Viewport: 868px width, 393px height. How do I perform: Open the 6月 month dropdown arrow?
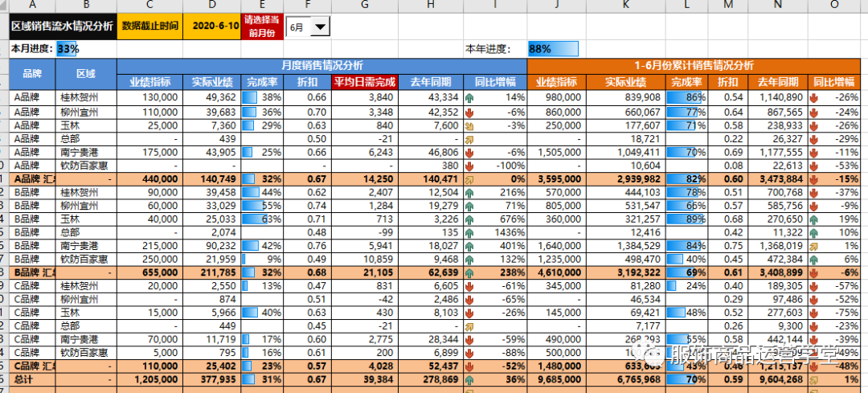pos(321,27)
